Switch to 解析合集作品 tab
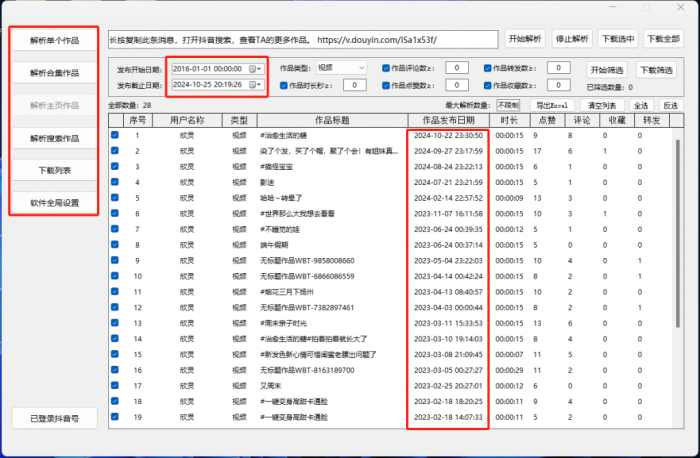The image size is (700, 458). 55,74
